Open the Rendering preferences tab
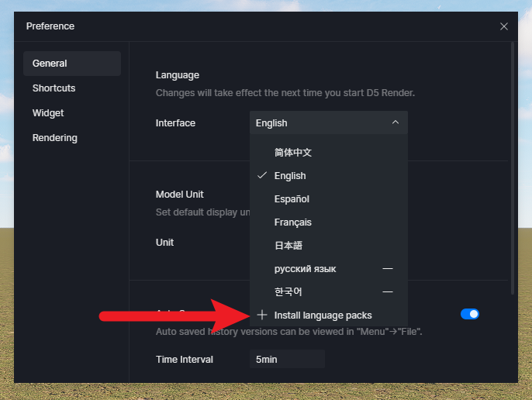 click(55, 138)
